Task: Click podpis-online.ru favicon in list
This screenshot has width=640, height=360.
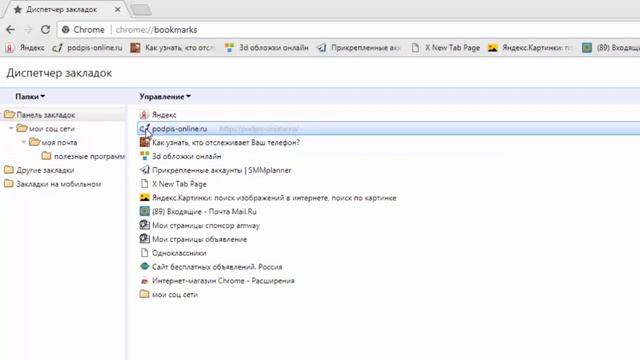Action: (144, 129)
